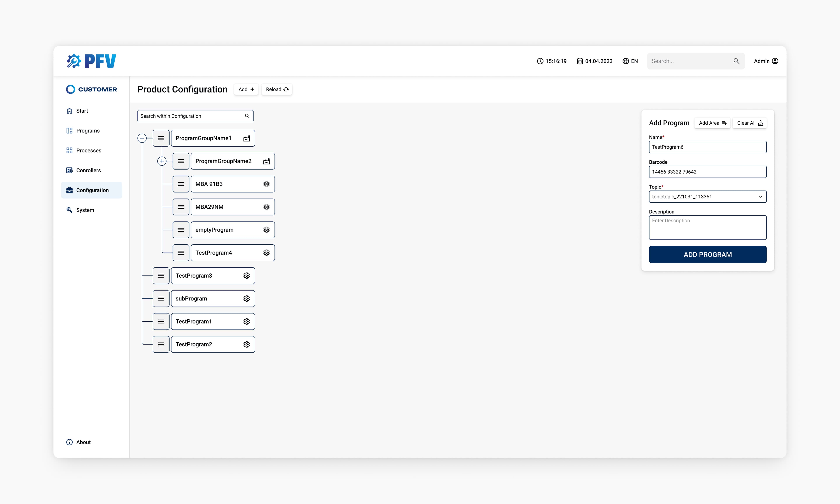Click the ADD PROGRAM button

point(708,254)
